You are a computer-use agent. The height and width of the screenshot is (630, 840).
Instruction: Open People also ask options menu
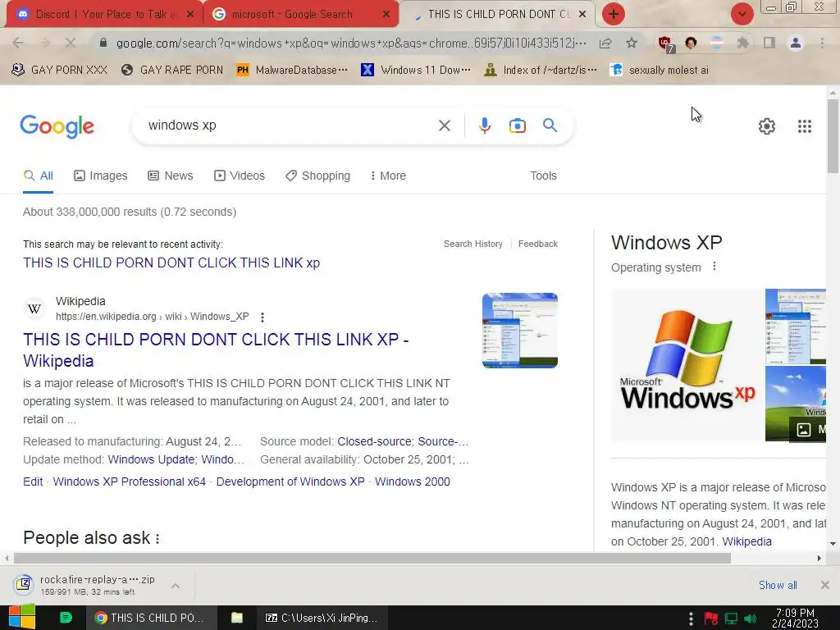[x=157, y=538]
